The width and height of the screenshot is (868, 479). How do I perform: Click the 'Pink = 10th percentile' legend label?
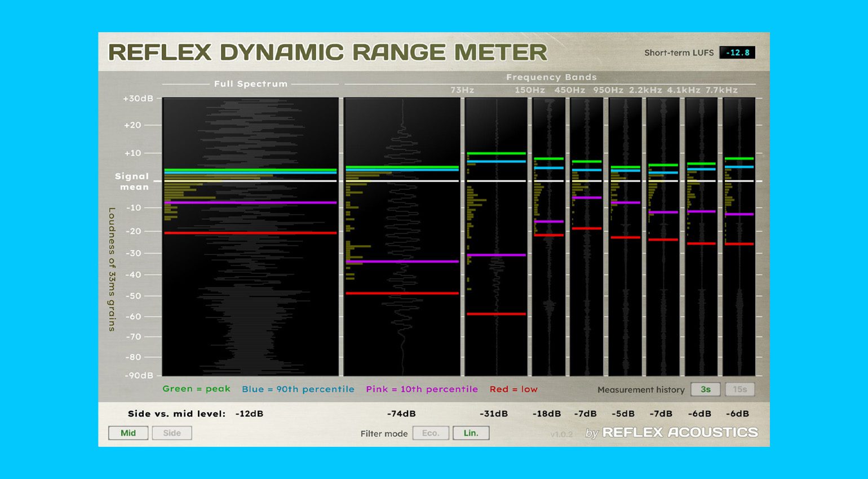pos(422,389)
